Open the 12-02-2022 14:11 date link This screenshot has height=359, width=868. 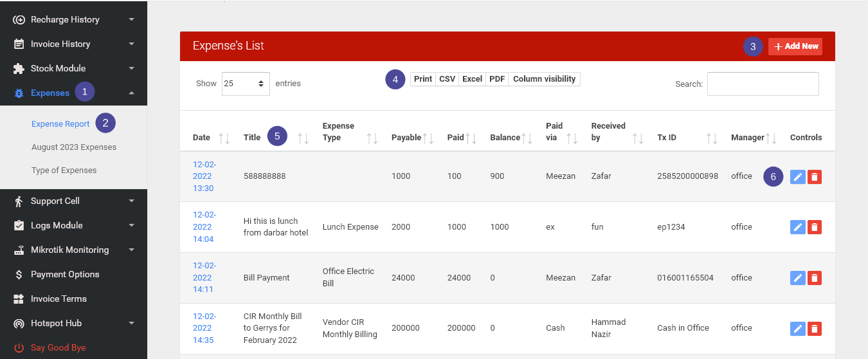204,277
